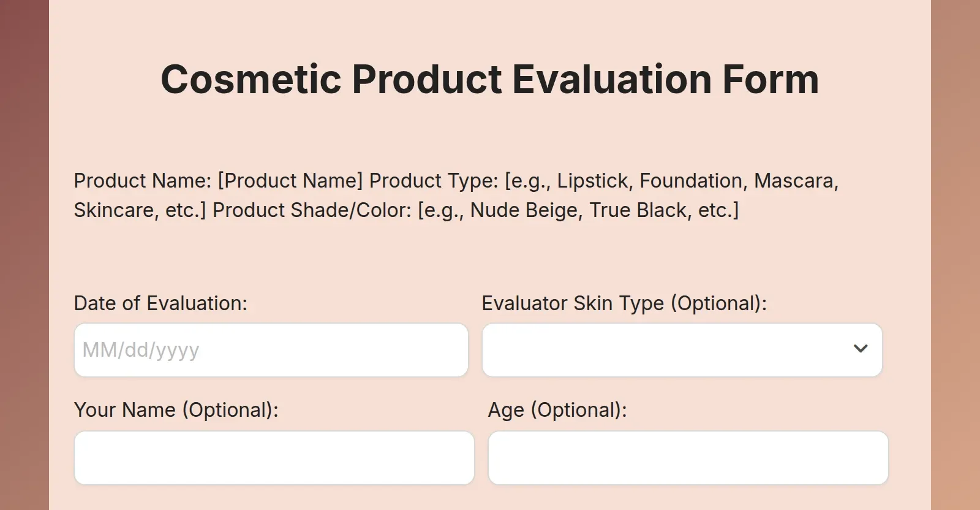The width and height of the screenshot is (980, 510).
Task: Click the Product Name description text
Action: [x=456, y=195]
